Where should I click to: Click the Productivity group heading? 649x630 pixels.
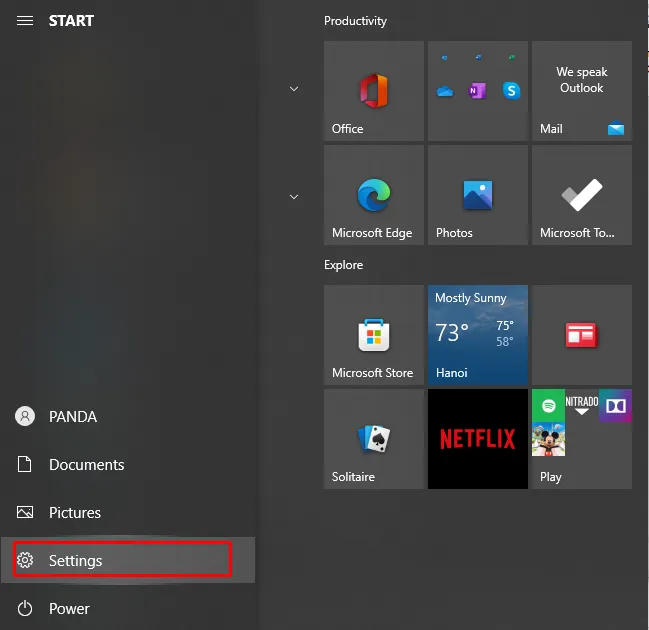click(x=355, y=21)
